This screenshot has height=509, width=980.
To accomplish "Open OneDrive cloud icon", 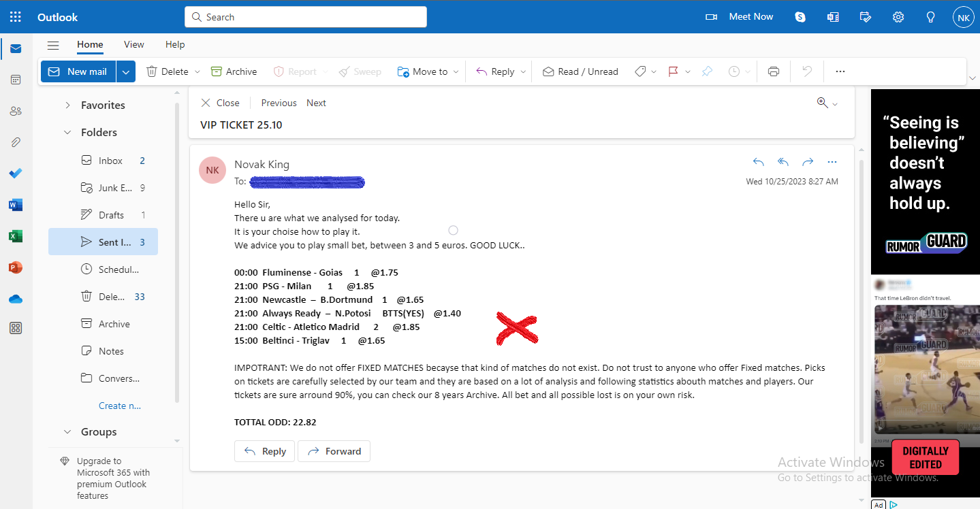I will pos(16,299).
